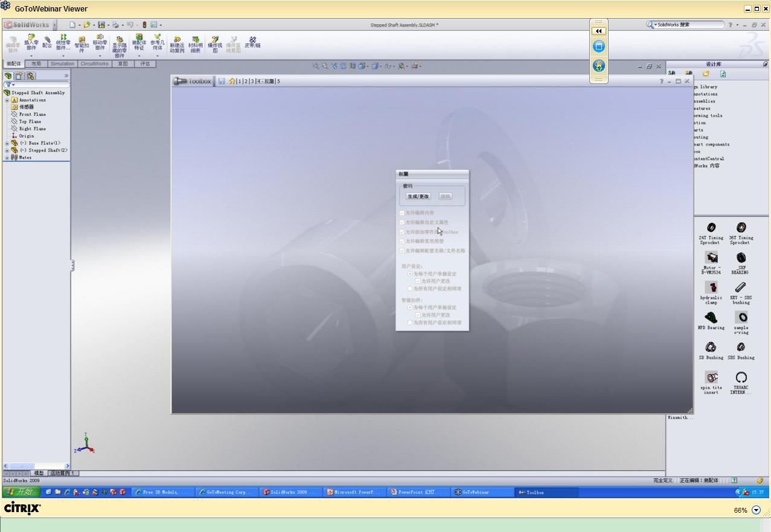Click the Save disk icon in main toolbar

click(101, 25)
